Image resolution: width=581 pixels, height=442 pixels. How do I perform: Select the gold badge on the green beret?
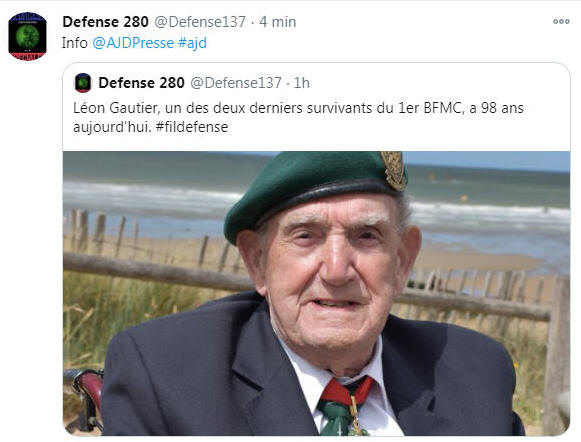pos(394,171)
